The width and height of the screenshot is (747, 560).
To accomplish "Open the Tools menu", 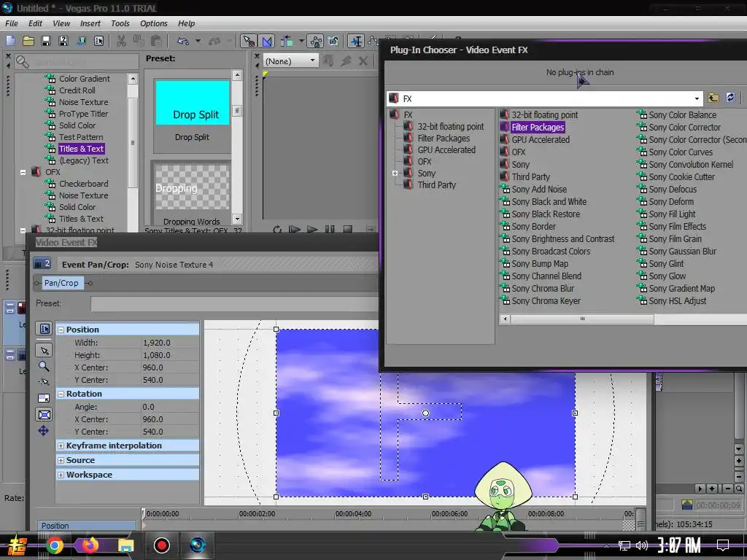I will point(120,23).
